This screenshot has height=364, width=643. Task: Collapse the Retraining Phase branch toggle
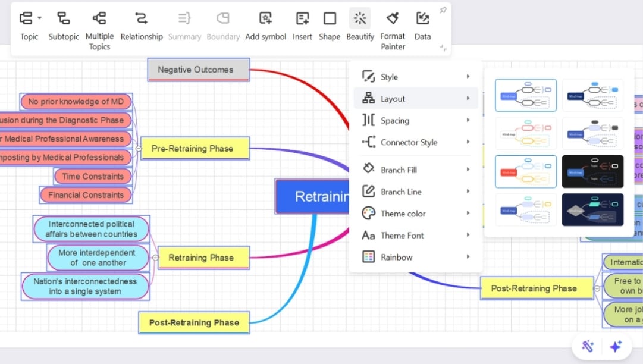[x=155, y=258]
